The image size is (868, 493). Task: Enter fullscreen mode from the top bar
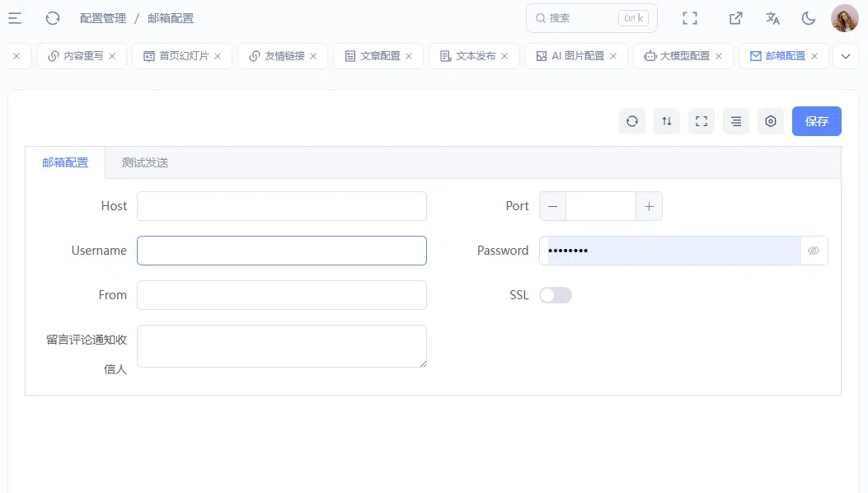point(690,18)
